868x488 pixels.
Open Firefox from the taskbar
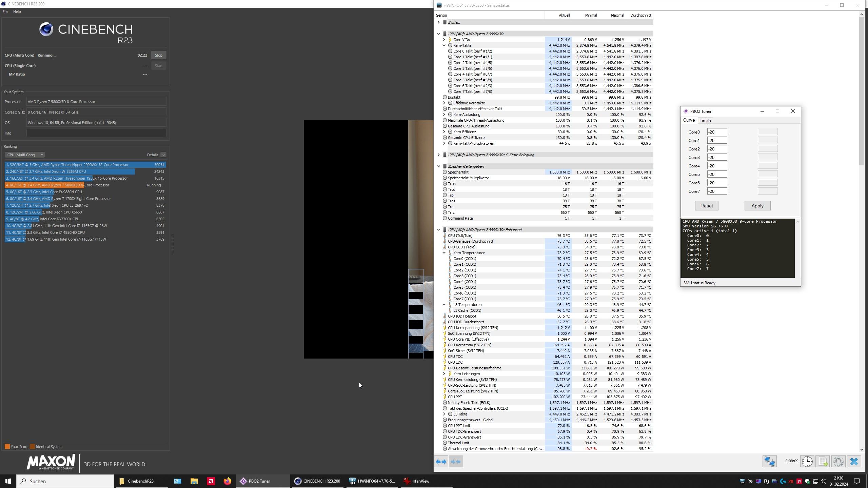(x=227, y=481)
